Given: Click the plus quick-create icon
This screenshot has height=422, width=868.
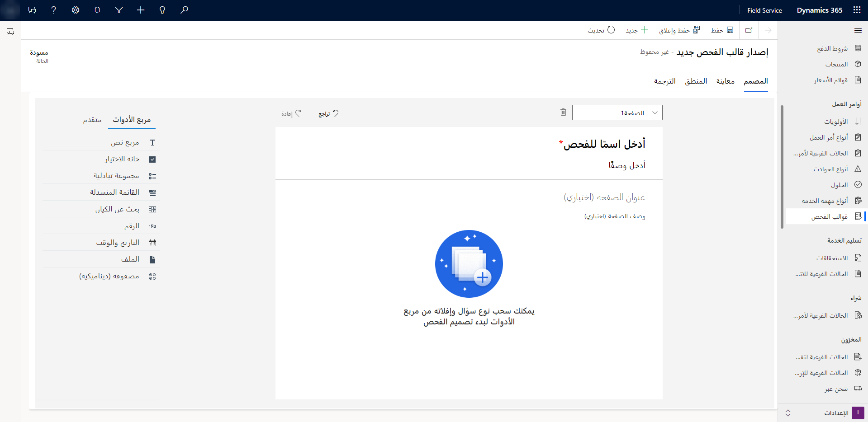Looking at the screenshot, I should click(141, 10).
